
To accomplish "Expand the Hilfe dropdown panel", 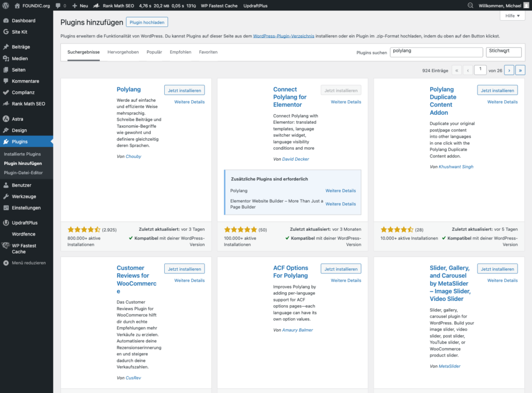I will pyautogui.click(x=512, y=16).
